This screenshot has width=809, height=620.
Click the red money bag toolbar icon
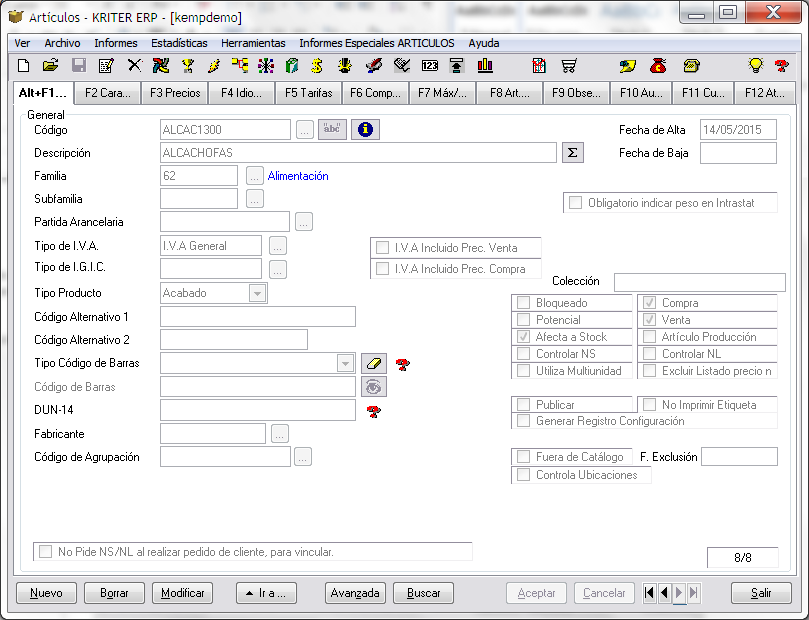pos(658,66)
